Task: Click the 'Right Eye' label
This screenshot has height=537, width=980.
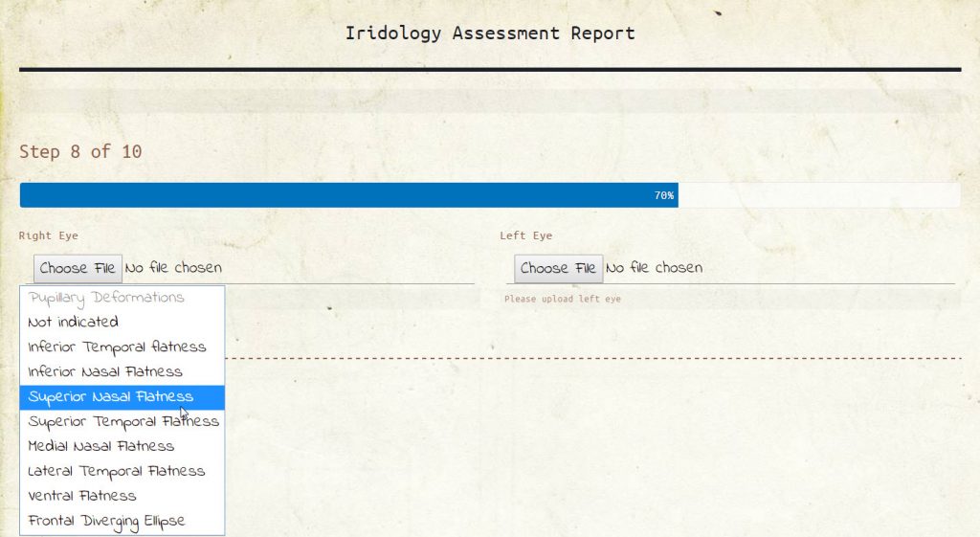Action: [48, 235]
